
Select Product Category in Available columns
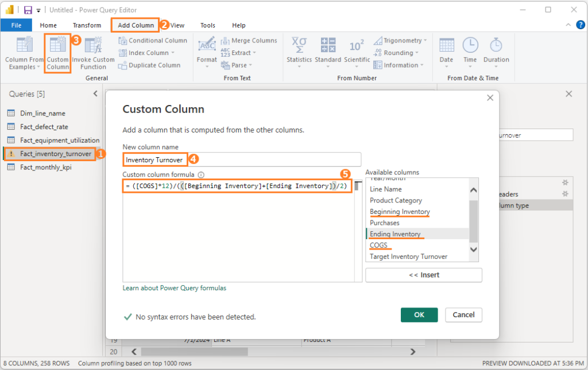[396, 200]
